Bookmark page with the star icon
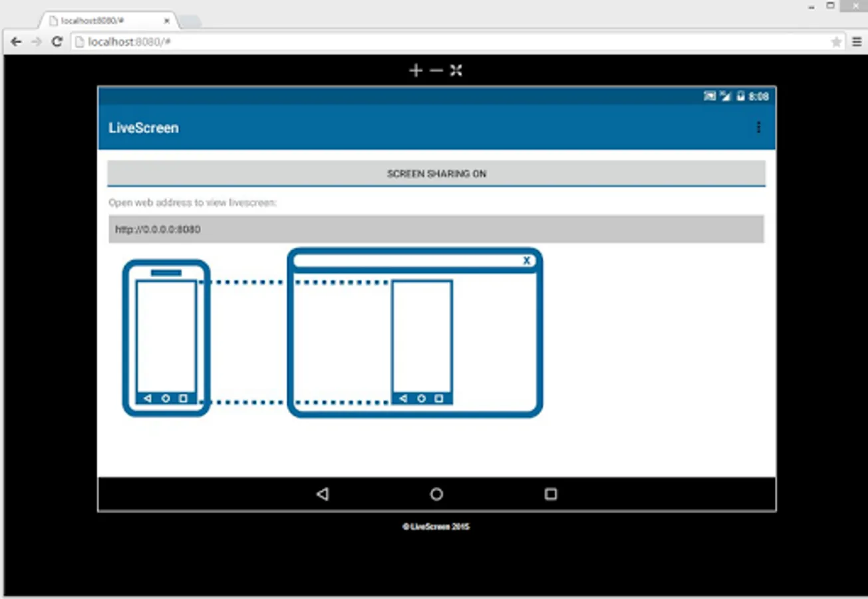This screenshot has width=868, height=599. 836,42
